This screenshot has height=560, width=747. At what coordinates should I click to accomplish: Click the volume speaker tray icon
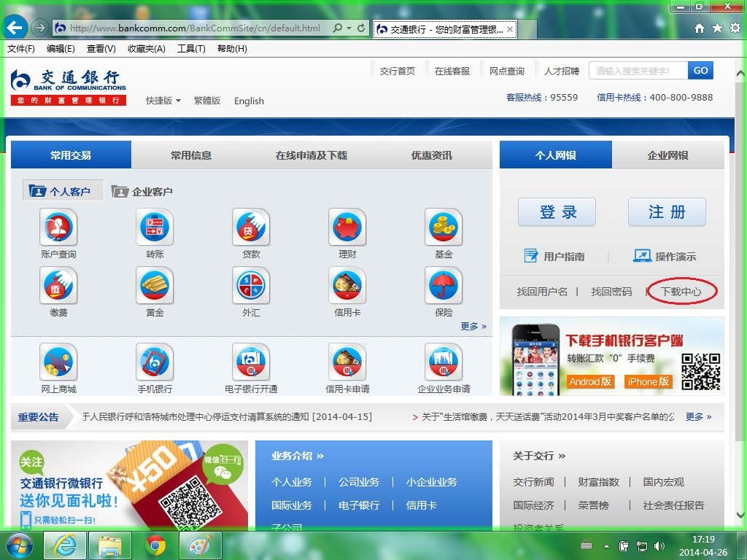[x=659, y=546]
